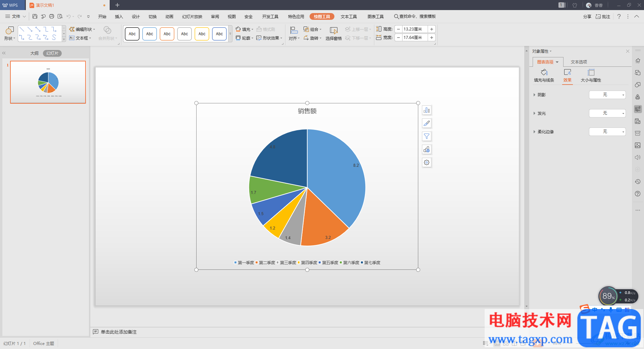Open the 插入 ribbon tab
Screen dimensions: 644x349
pyautogui.click(x=119, y=16)
